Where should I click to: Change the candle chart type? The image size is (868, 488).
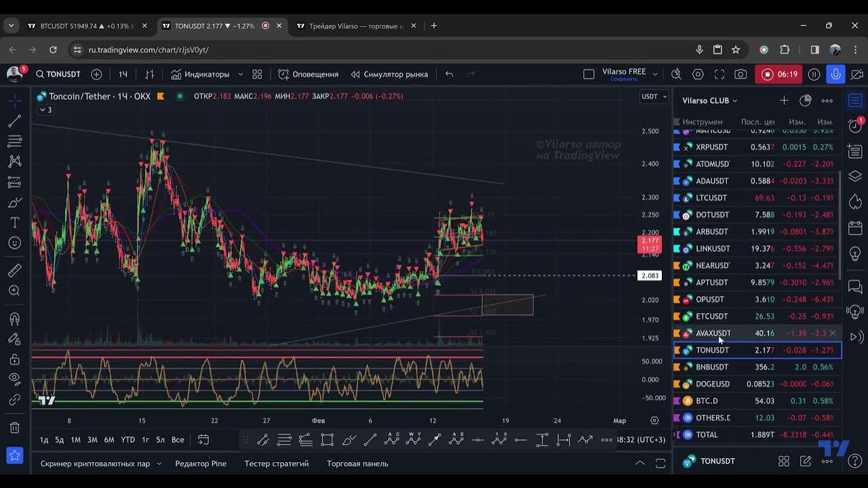(x=150, y=75)
